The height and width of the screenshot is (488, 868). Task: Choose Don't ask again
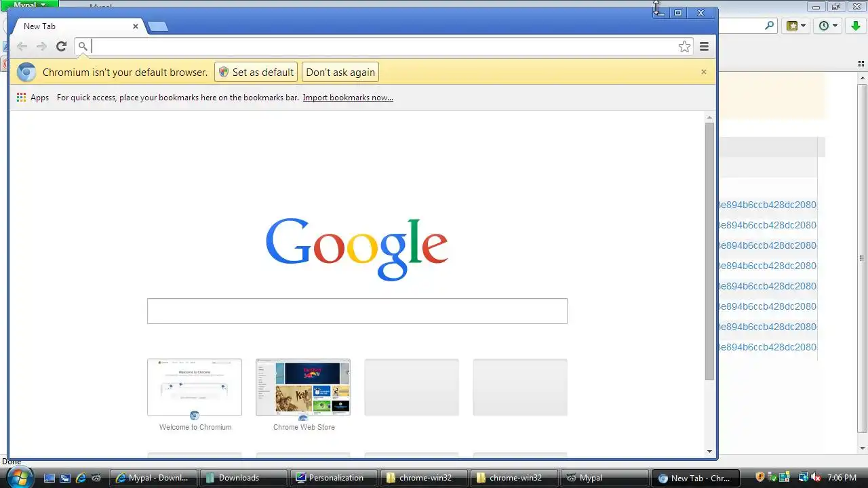[340, 72]
